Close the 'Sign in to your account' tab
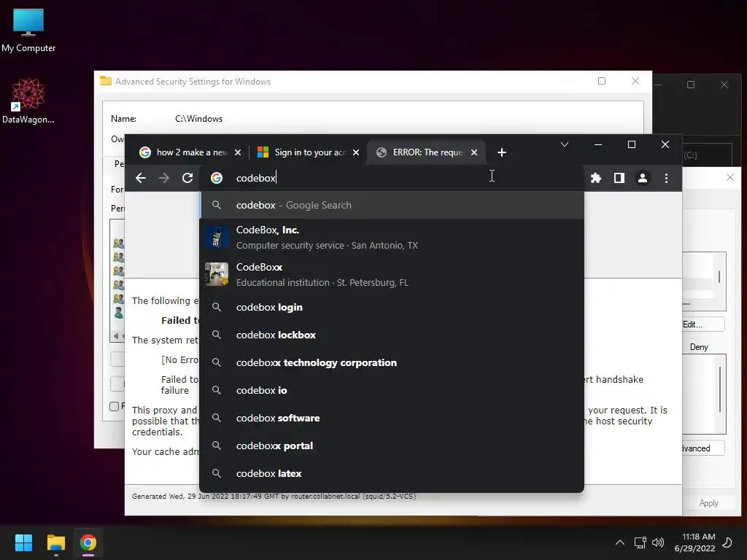747x560 pixels. coord(356,152)
